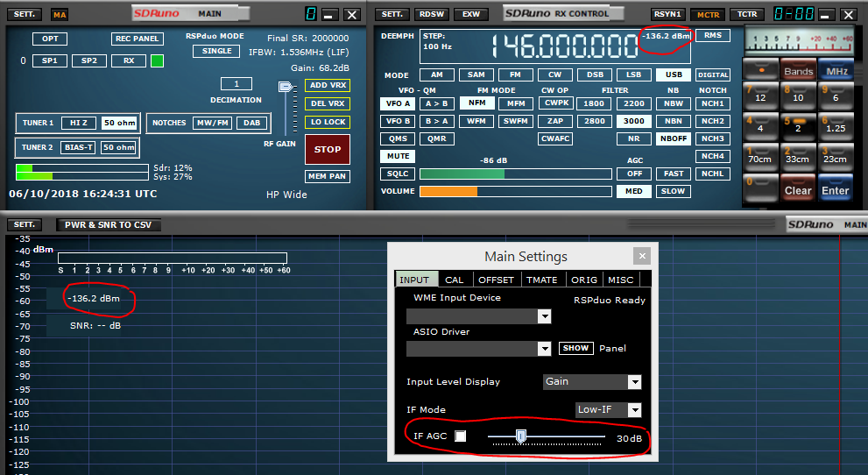This screenshot has width=868, height=475.
Task: Toggle BIAS-T on Tuner 2
Action: (79, 147)
